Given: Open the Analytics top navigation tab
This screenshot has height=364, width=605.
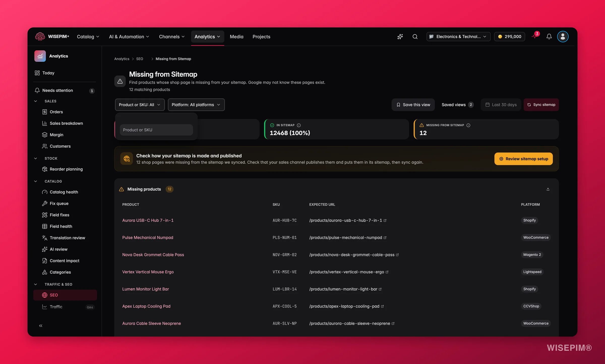Looking at the screenshot, I should tap(207, 37).
